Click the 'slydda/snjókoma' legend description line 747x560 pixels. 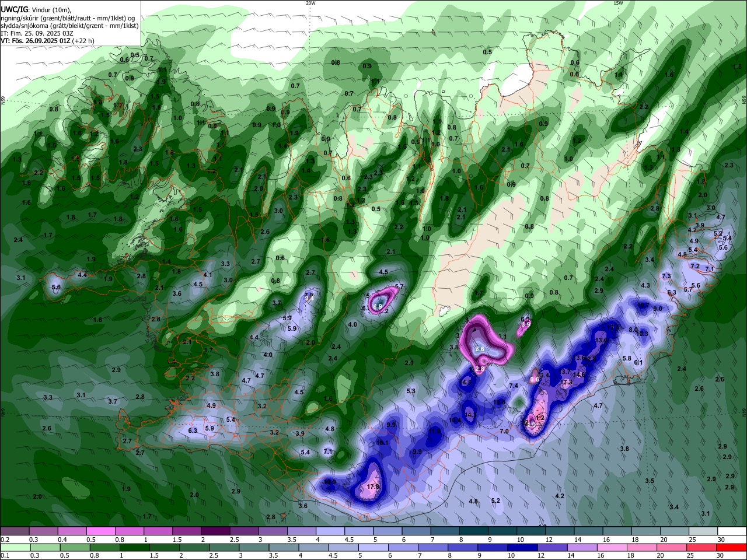[x=69, y=26]
